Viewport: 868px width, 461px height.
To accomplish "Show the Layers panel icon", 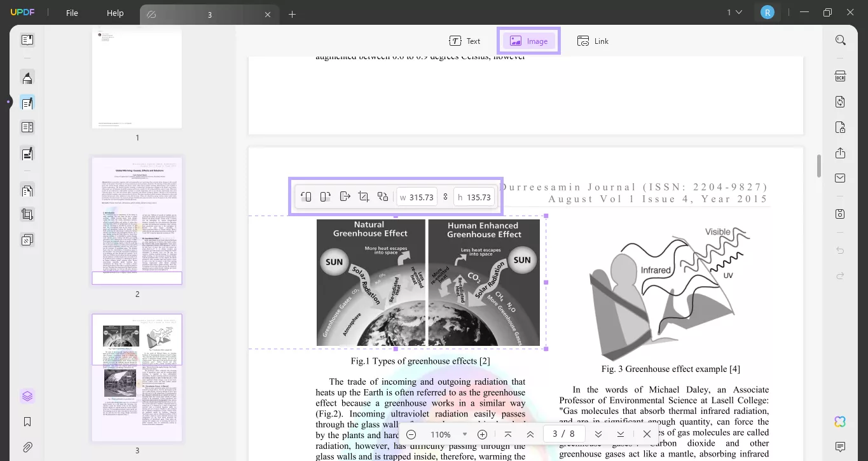I will click(x=27, y=396).
